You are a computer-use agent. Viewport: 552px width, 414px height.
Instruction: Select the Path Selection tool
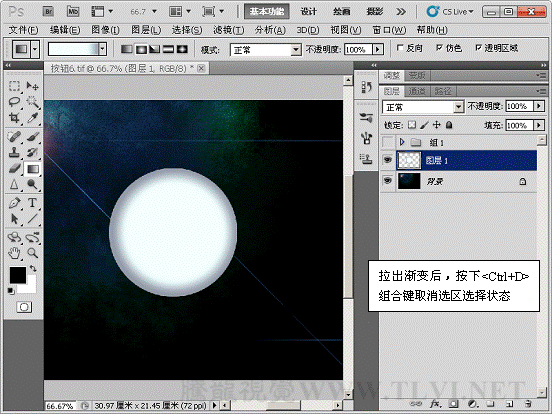[x=14, y=219]
